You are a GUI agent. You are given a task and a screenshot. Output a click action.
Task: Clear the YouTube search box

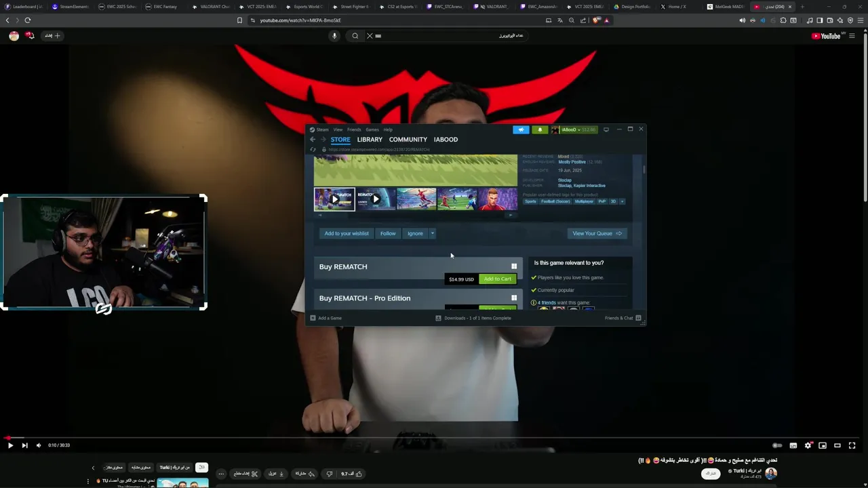pyautogui.click(x=370, y=36)
